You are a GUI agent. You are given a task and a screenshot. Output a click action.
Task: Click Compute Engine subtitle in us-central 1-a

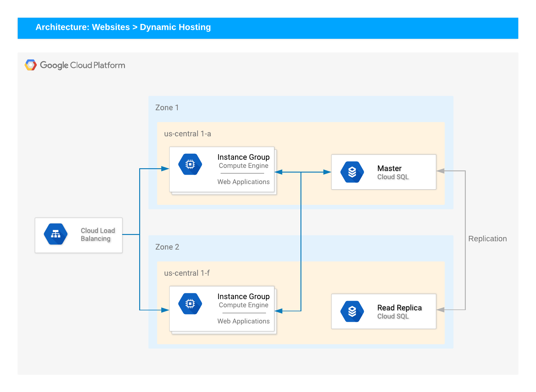244,166
